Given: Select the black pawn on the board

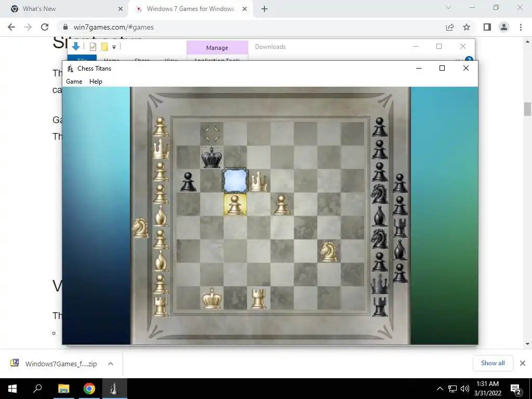Looking at the screenshot, I should (188, 181).
